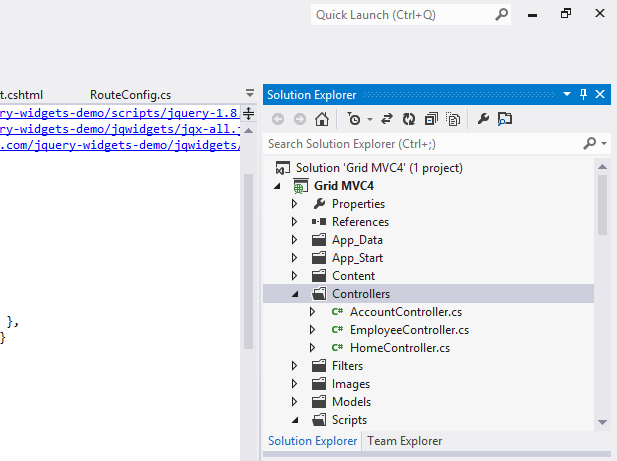Click Solution Explorer scrollbar down arrow

(x=602, y=422)
